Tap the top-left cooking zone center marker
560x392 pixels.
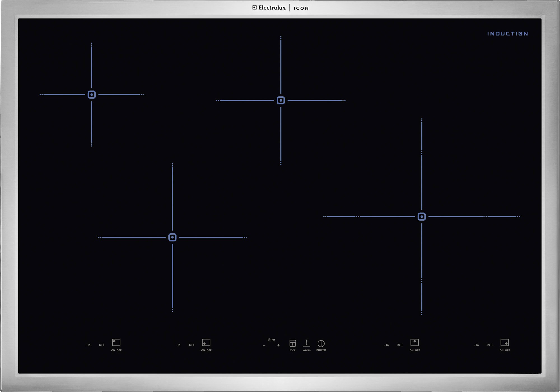pos(92,95)
